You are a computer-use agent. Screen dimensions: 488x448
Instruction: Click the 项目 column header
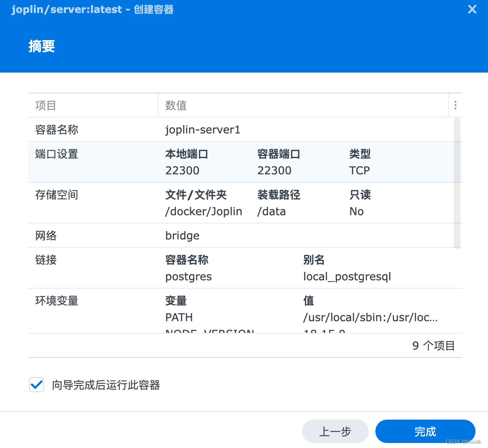point(45,105)
